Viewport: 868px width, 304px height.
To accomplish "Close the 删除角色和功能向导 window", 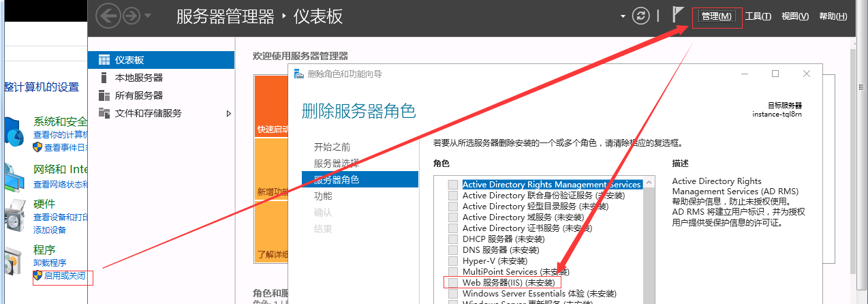I will [x=807, y=74].
